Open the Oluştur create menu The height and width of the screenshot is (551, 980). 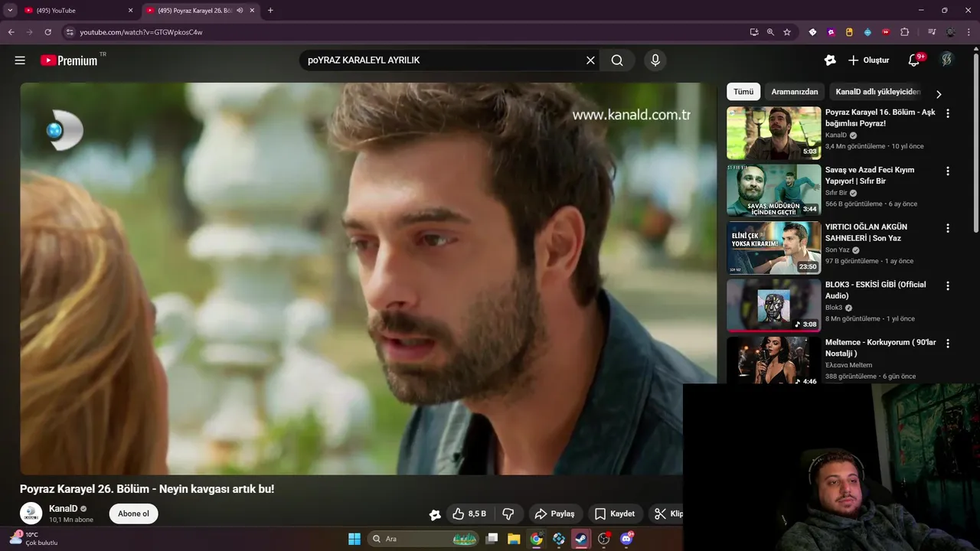coord(869,60)
